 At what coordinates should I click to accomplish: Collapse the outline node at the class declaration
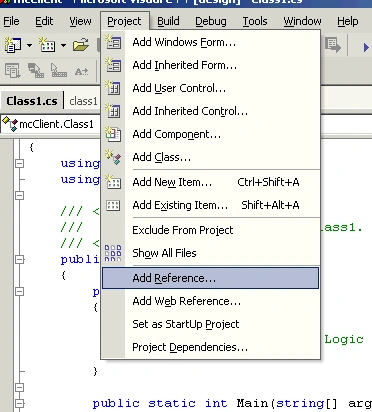tap(20, 259)
